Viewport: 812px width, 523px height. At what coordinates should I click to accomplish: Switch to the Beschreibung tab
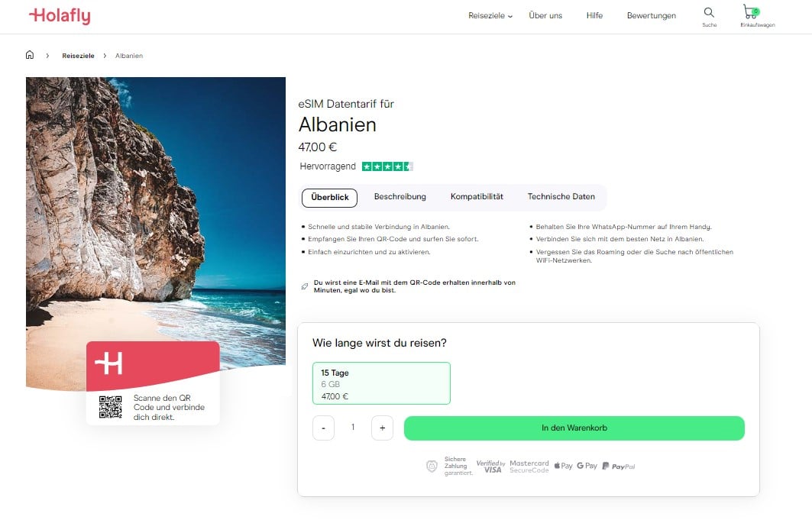pos(400,197)
